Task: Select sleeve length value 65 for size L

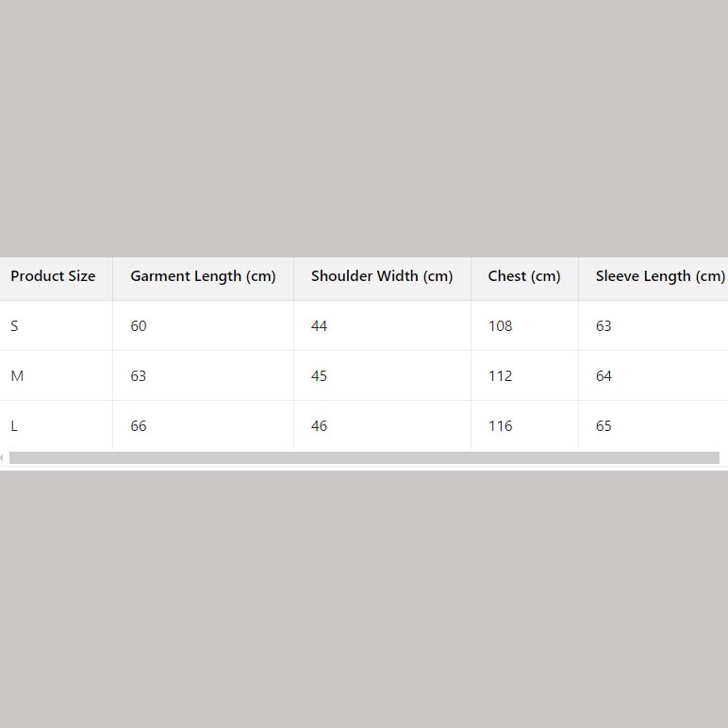Action: tap(604, 426)
